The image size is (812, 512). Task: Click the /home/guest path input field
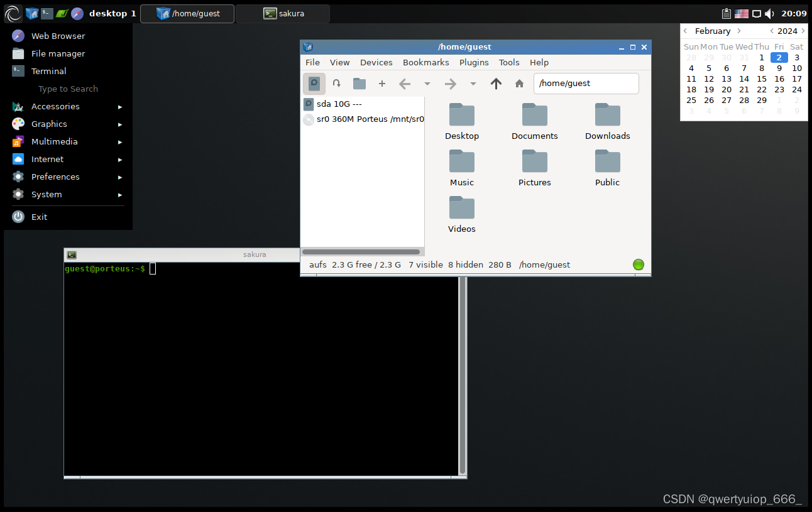[x=586, y=83]
